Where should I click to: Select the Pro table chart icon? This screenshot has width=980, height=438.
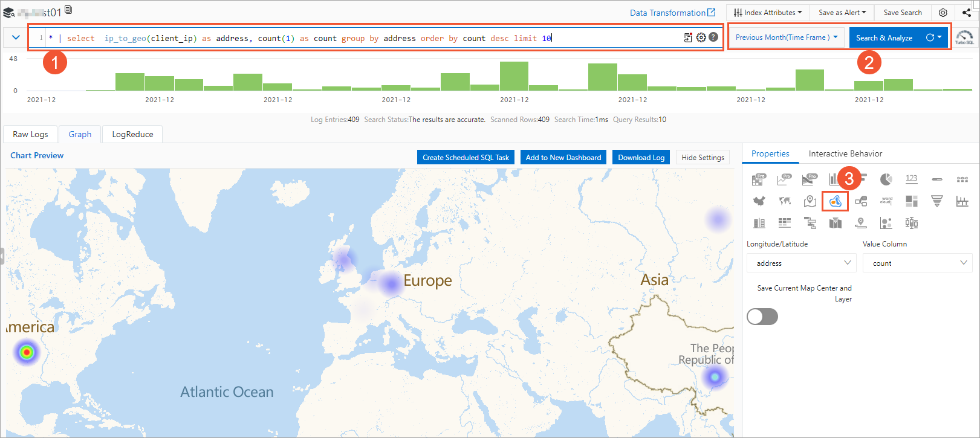coord(759,179)
